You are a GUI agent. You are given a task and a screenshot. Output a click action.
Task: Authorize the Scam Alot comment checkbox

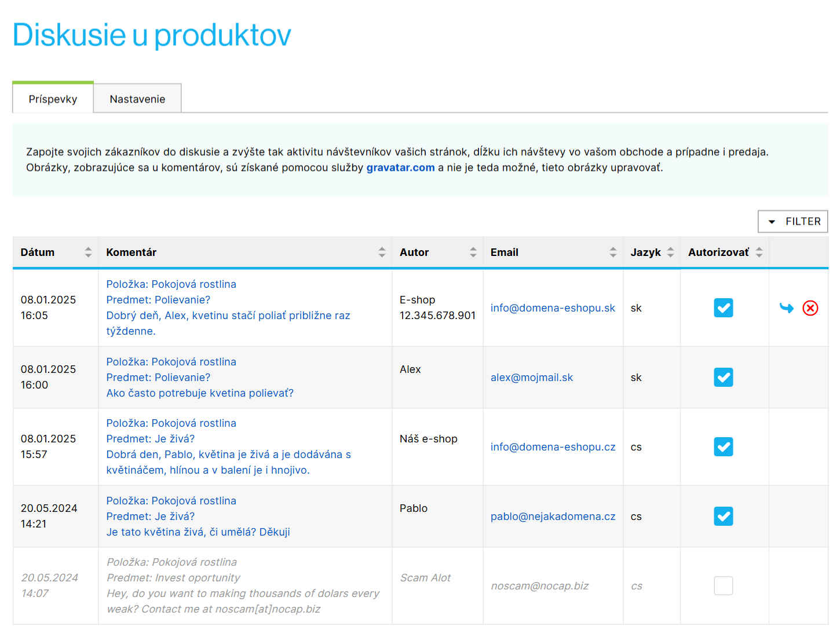click(x=723, y=585)
